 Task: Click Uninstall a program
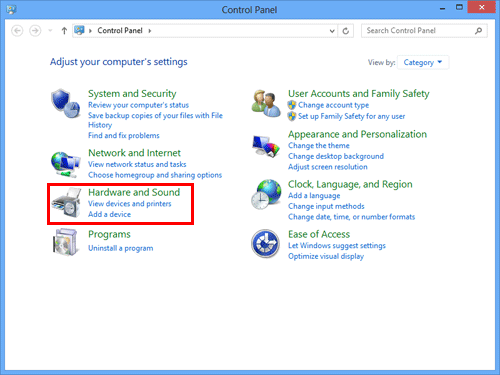point(121,248)
